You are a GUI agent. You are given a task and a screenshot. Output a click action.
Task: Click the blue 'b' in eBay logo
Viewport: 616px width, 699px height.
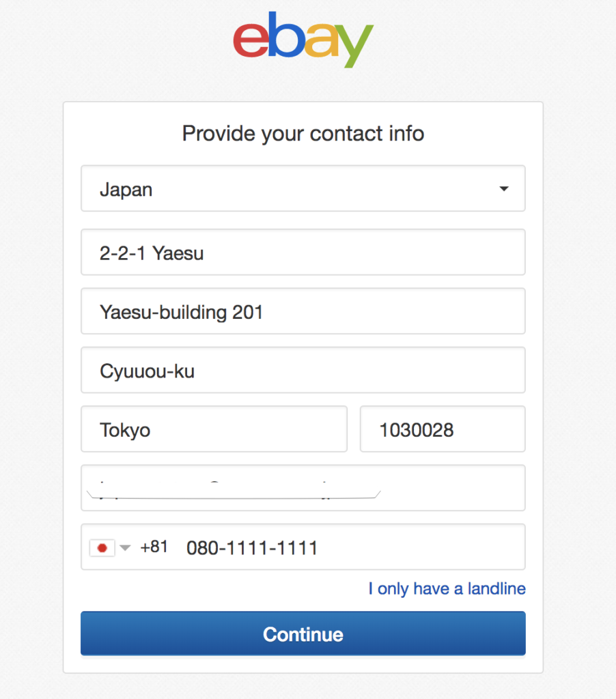point(287,35)
